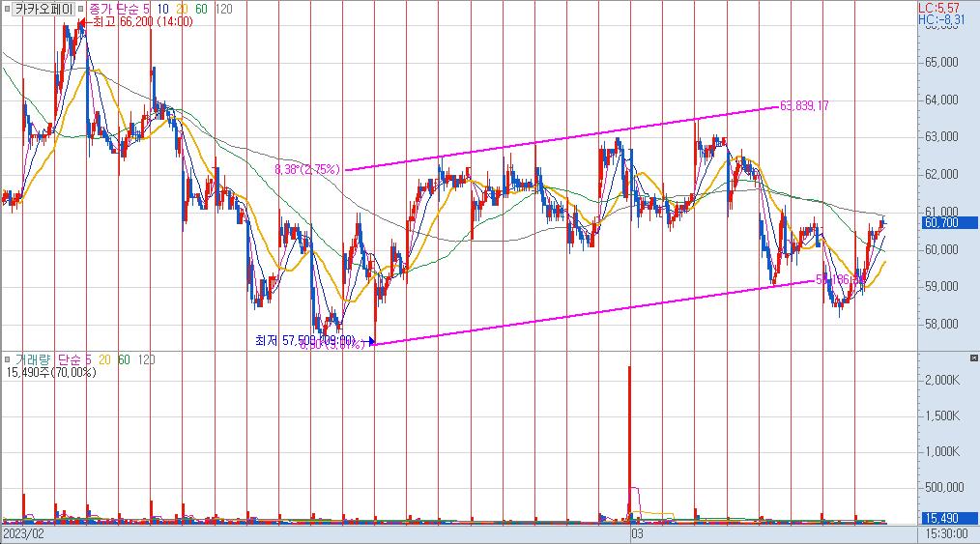Click the 1,000K volume axis label
980x544 pixels.
coord(942,451)
